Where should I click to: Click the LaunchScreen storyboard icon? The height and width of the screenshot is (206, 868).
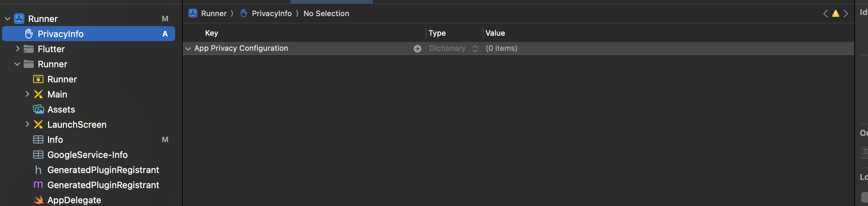click(x=38, y=124)
